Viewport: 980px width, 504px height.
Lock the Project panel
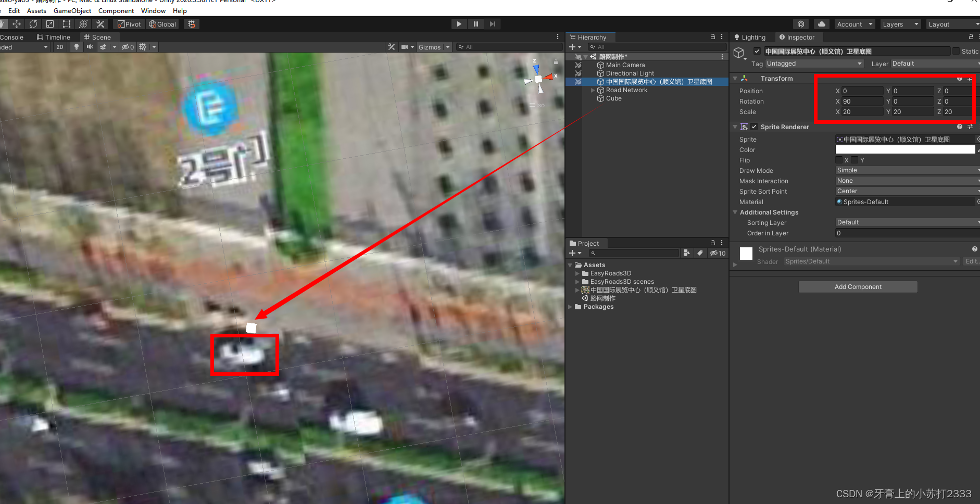coord(713,243)
